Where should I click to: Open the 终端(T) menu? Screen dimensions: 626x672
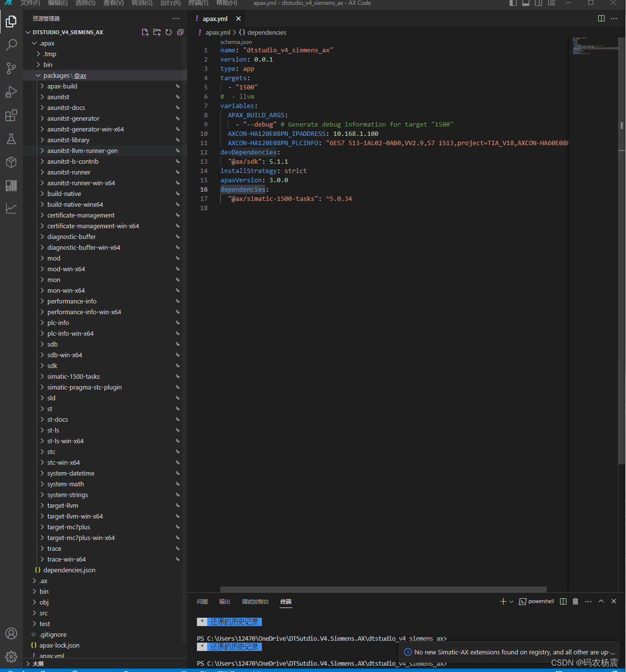198,3
